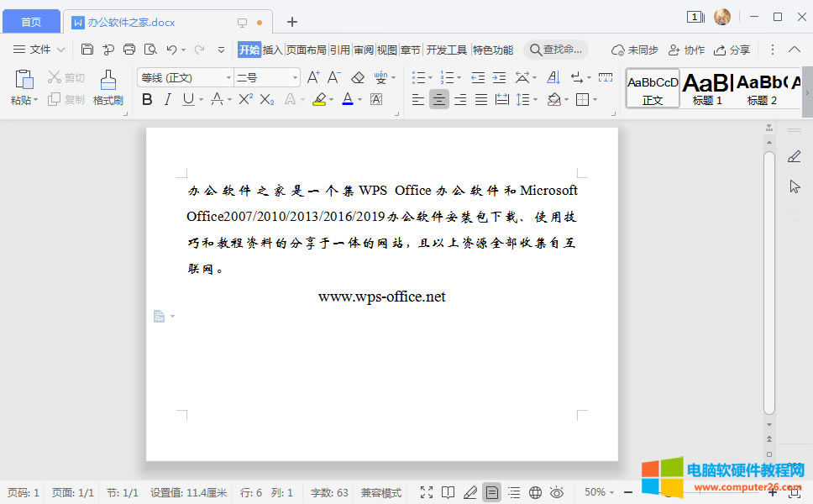
Task: Click the Undo icon
Action: 171,50
